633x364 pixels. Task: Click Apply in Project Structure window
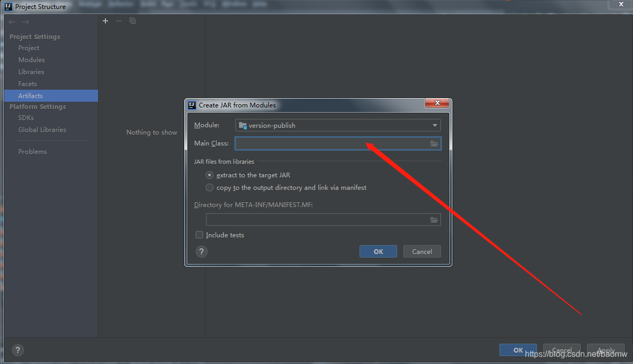click(606, 350)
